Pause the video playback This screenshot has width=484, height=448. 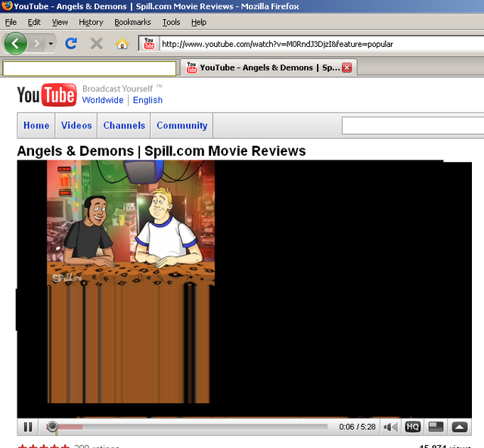[28, 427]
